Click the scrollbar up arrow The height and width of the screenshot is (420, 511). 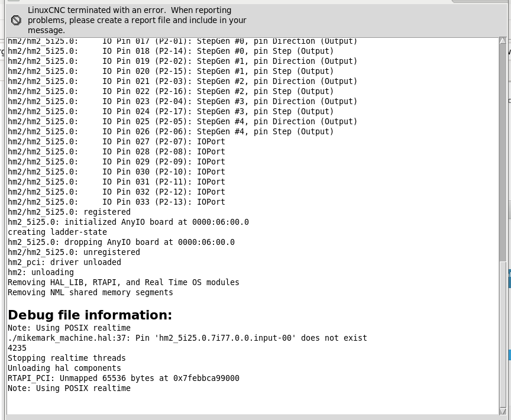(503, 41)
